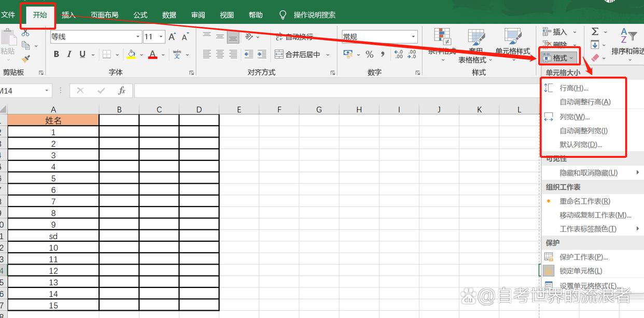
Task: Switch to 数据 Data tab
Action: click(x=169, y=15)
